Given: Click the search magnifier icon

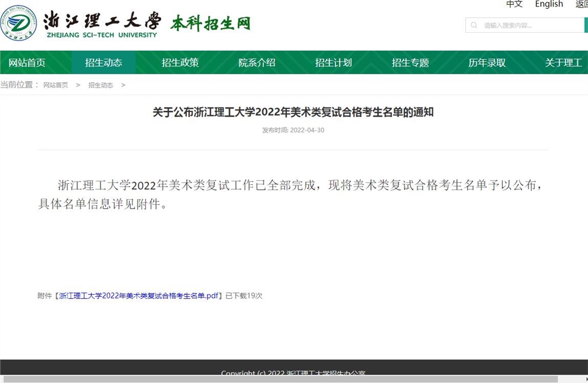Looking at the screenshot, I should [474, 25].
